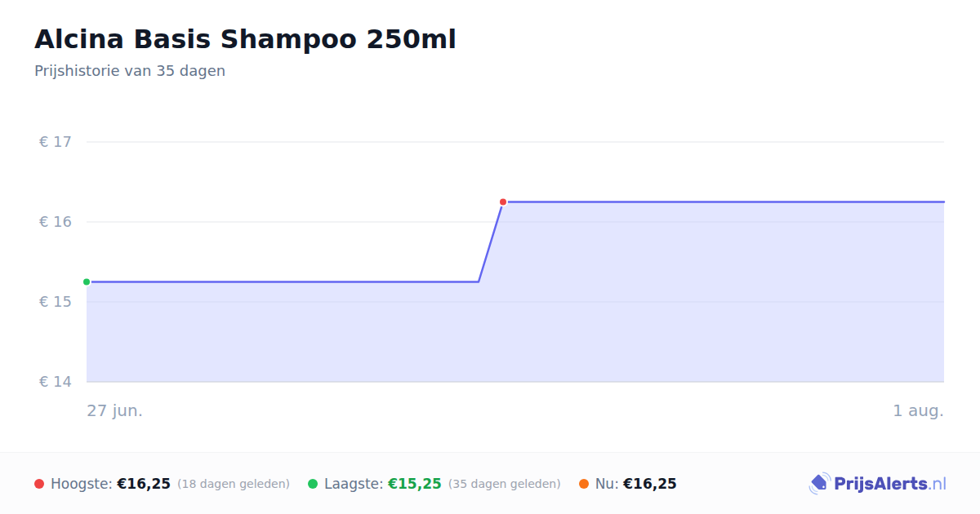The height and width of the screenshot is (514, 980).
Task: Click the 35 dagen geleden note
Action: [505, 484]
